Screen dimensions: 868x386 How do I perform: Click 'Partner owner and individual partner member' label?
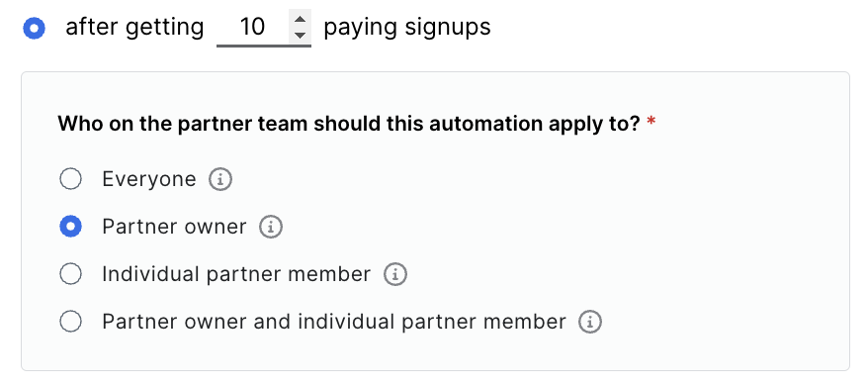[x=334, y=322]
